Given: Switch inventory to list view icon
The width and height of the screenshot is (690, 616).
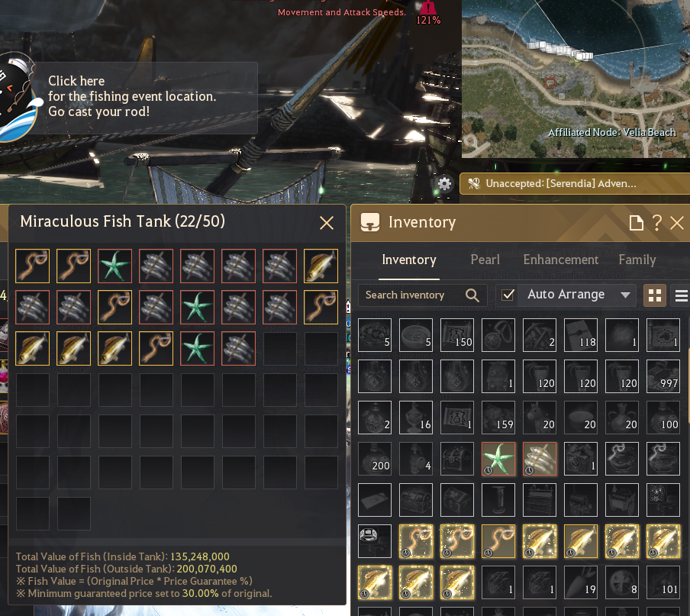Looking at the screenshot, I should click(x=681, y=295).
